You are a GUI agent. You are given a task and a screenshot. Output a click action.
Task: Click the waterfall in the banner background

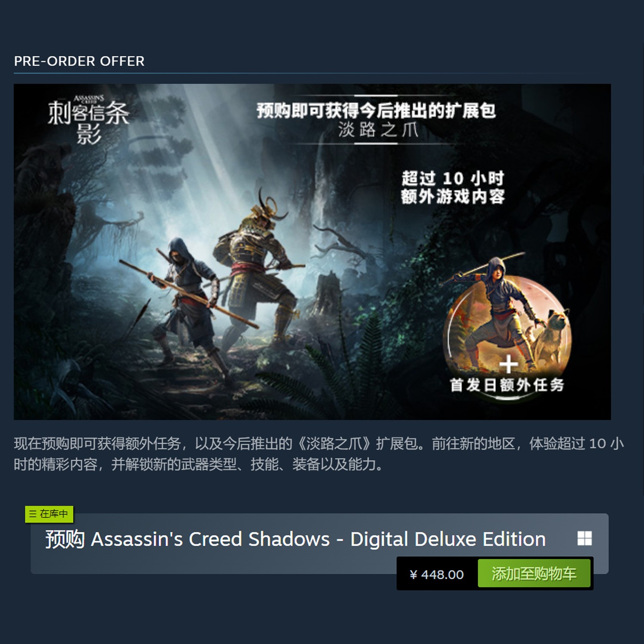pos(320,180)
